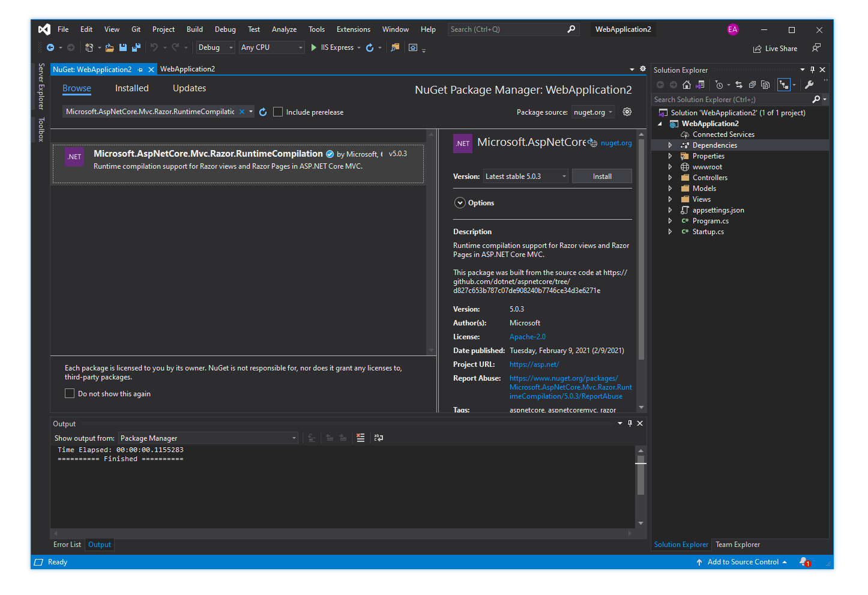Click the Report Abuse URL link
Screen dimensions: 868x595
570,387
